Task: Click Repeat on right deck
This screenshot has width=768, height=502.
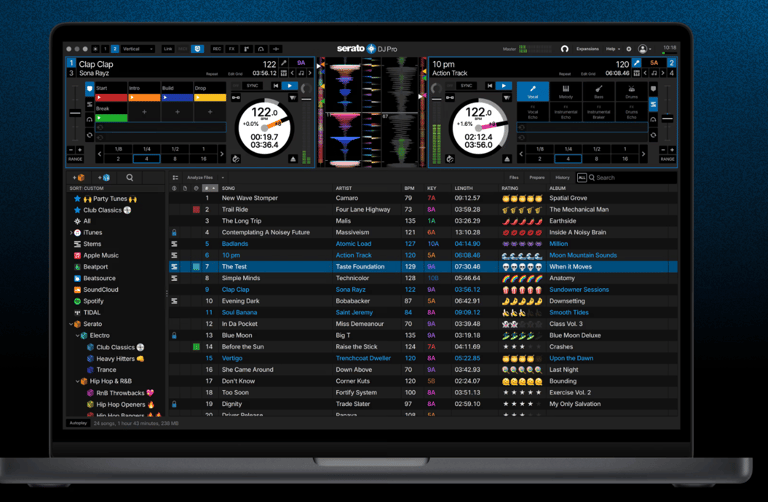Action: (565, 74)
